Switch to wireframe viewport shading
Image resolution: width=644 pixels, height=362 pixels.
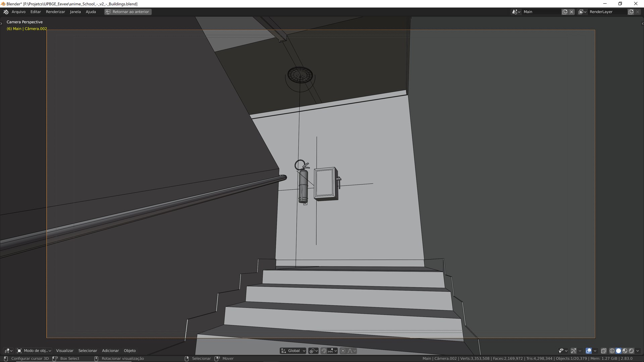pyautogui.click(x=612, y=351)
